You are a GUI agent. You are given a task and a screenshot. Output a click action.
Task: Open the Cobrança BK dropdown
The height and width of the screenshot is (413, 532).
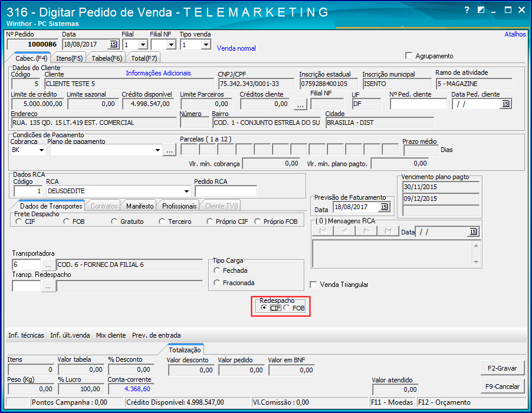pyautogui.click(x=41, y=150)
